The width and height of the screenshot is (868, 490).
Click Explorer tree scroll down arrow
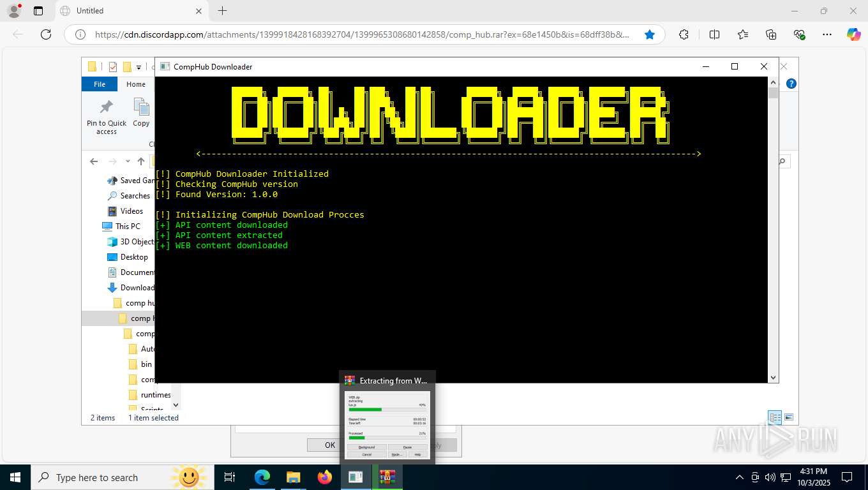[x=177, y=405]
